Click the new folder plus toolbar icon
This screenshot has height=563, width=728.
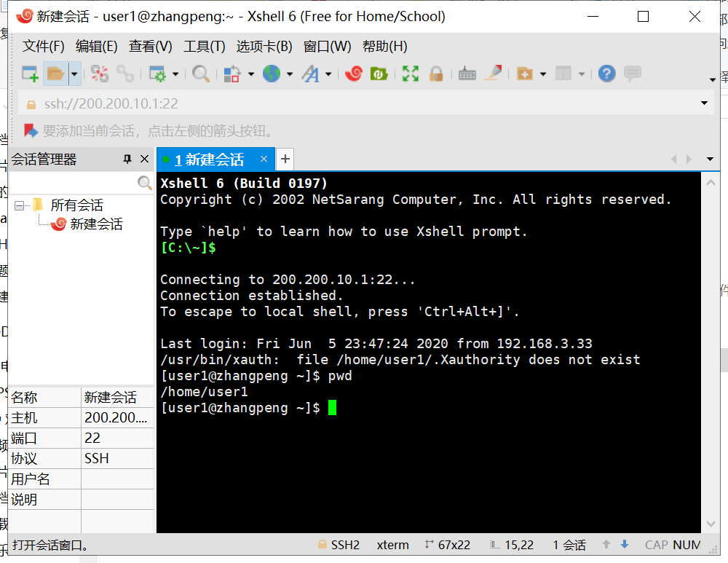point(525,74)
